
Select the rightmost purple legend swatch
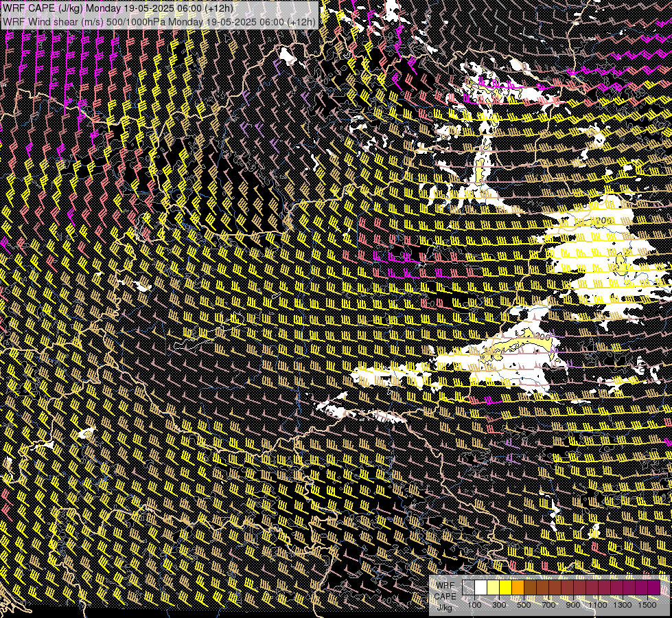(653, 587)
